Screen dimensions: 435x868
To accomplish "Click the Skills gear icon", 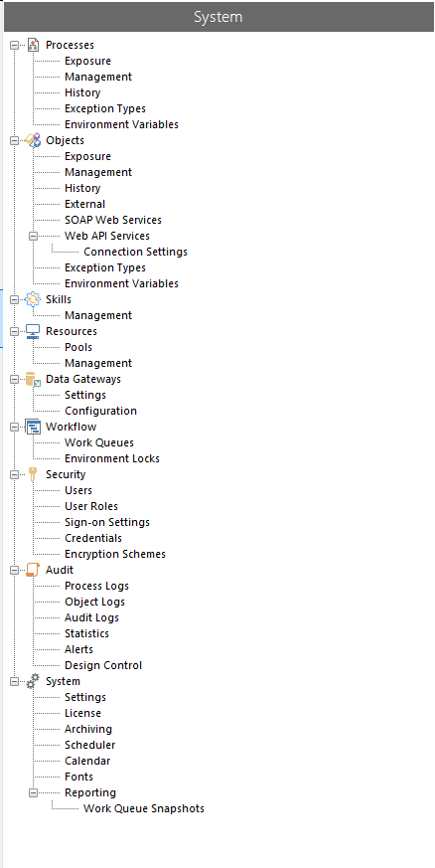I will click(33, 299).
